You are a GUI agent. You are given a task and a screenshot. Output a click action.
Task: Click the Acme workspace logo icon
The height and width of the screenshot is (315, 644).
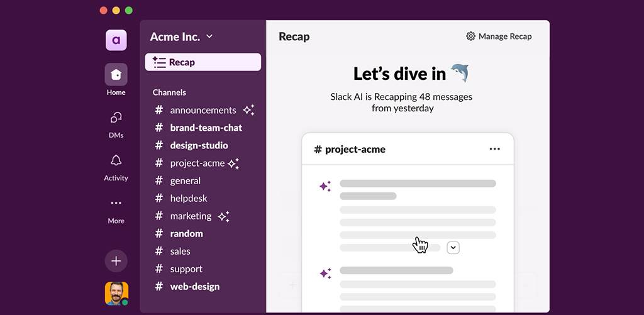pos(116,40)
